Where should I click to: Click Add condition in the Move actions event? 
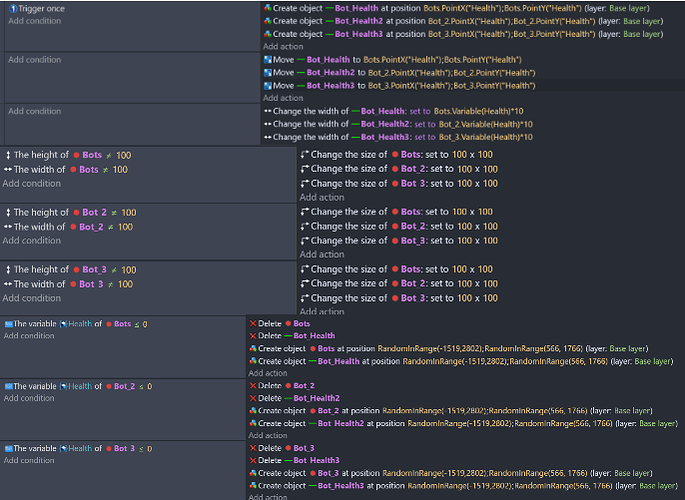(35, 60)
